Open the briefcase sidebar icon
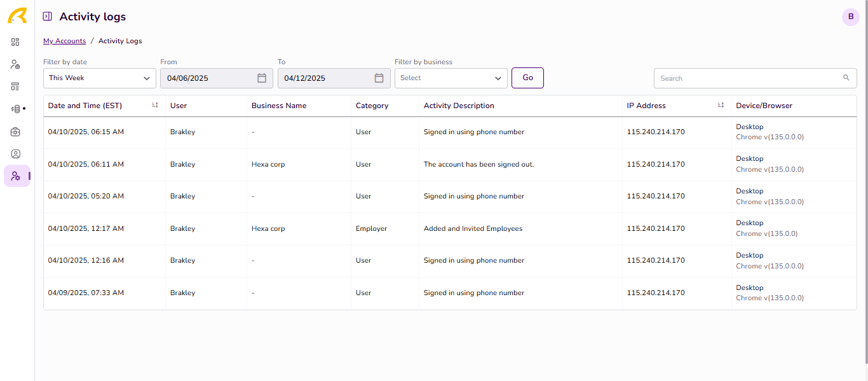The width and height of the screenshot is (868, 381). click(15, 132)
